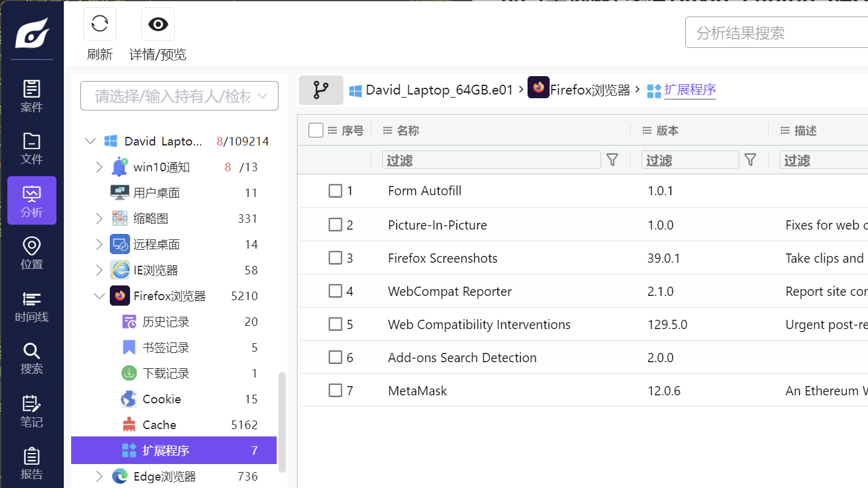Select Cookie under Firefox browser
Viewport: 868px width, 488px height.
[x=161, y=399]
